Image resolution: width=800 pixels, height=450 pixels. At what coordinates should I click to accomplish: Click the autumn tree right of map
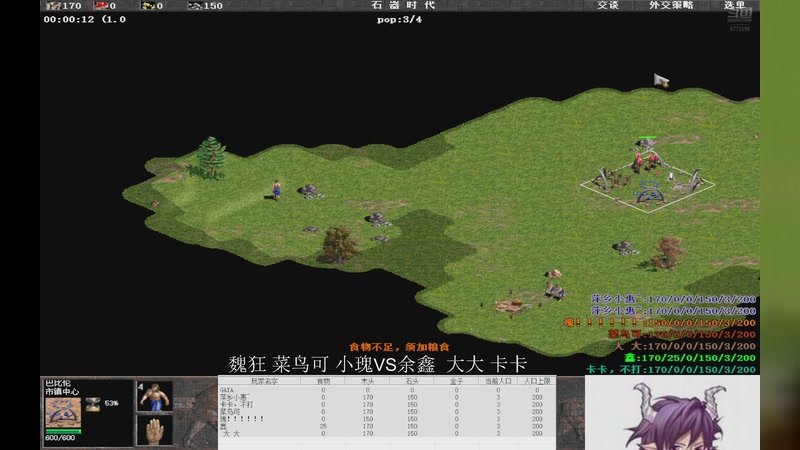pos(667,253)
